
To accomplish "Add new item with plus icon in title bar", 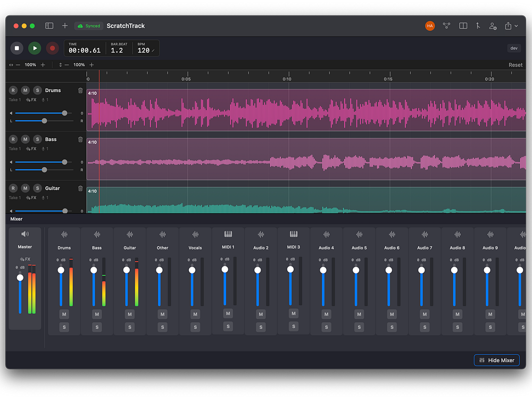I will pos(65,26).
